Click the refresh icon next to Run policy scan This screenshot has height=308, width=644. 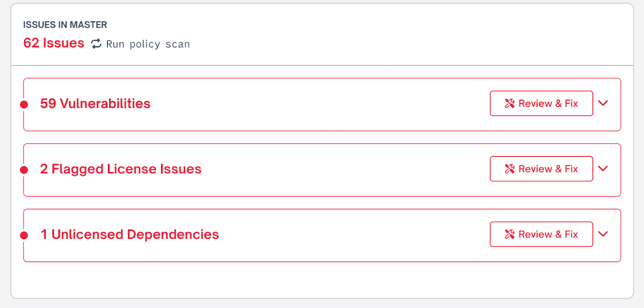(96, 44)
